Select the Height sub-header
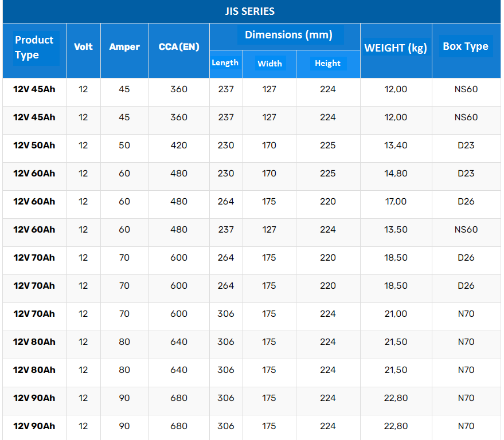The width and height of the screenshot is (504, 440). pyautogui.click(x=327, y=64)
